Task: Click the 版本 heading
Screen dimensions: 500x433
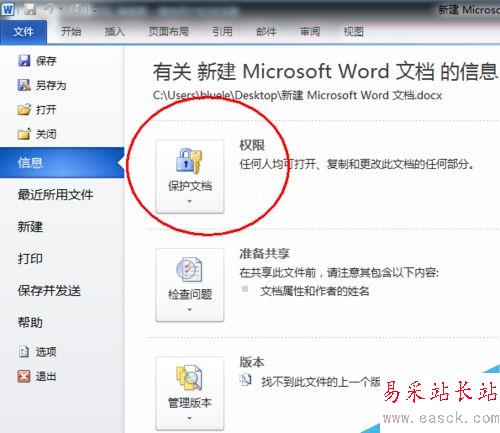Action: tap(252, 362)
